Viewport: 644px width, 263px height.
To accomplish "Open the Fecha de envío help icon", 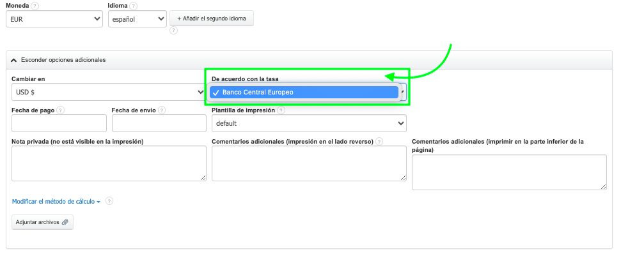I will coord(162,110).
